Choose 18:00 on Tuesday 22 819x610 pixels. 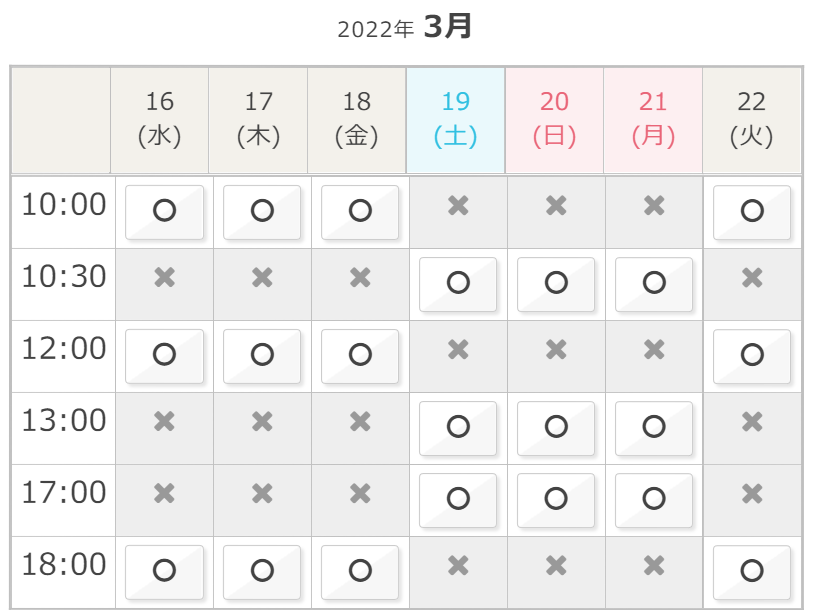pyautogui.click(x=752, y=571)
